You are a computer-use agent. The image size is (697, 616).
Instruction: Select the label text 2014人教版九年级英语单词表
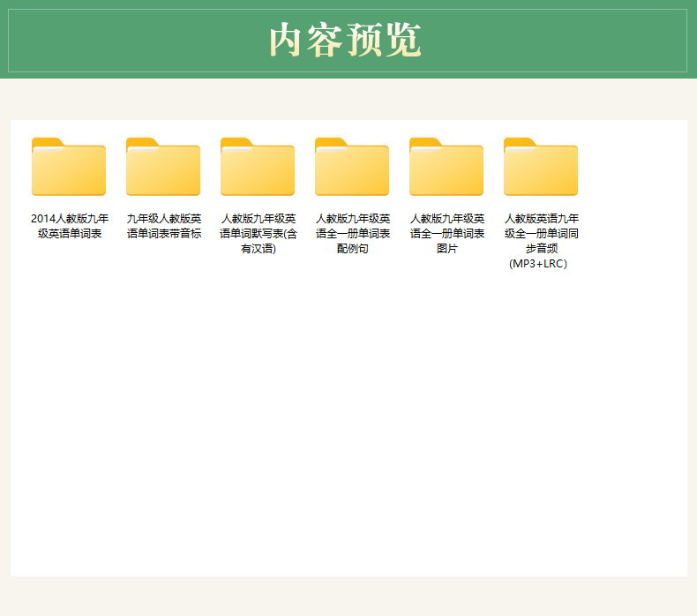click(x=70, y=226)
